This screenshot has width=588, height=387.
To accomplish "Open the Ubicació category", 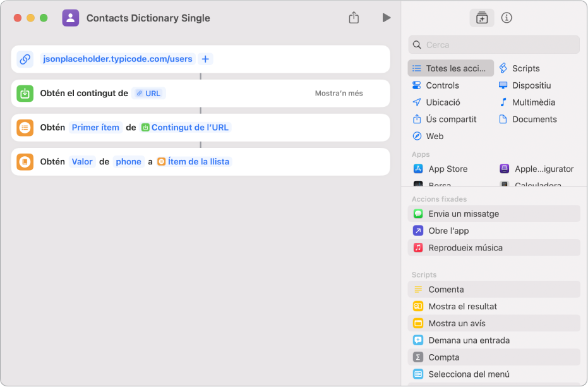I will coord(436,102).
